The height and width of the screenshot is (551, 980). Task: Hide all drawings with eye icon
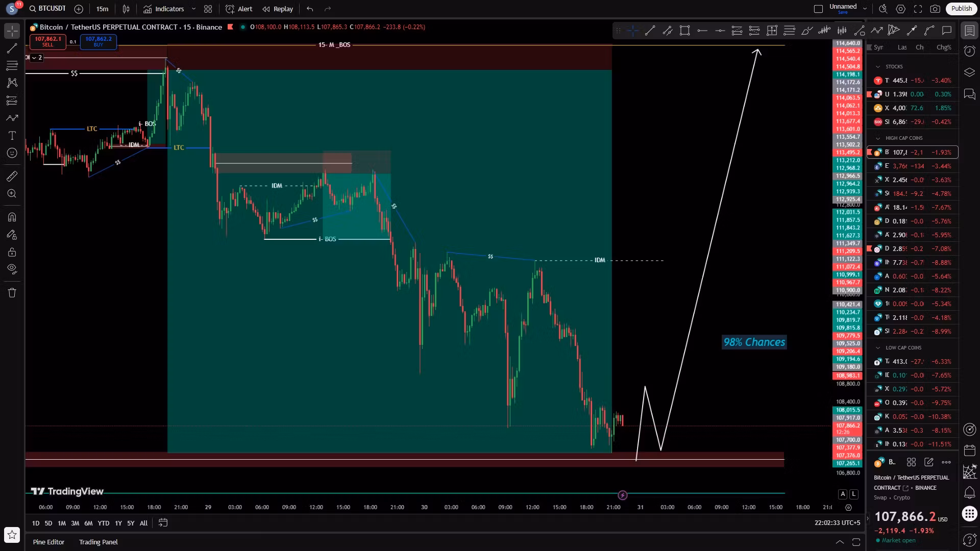(x=12, y=269)
